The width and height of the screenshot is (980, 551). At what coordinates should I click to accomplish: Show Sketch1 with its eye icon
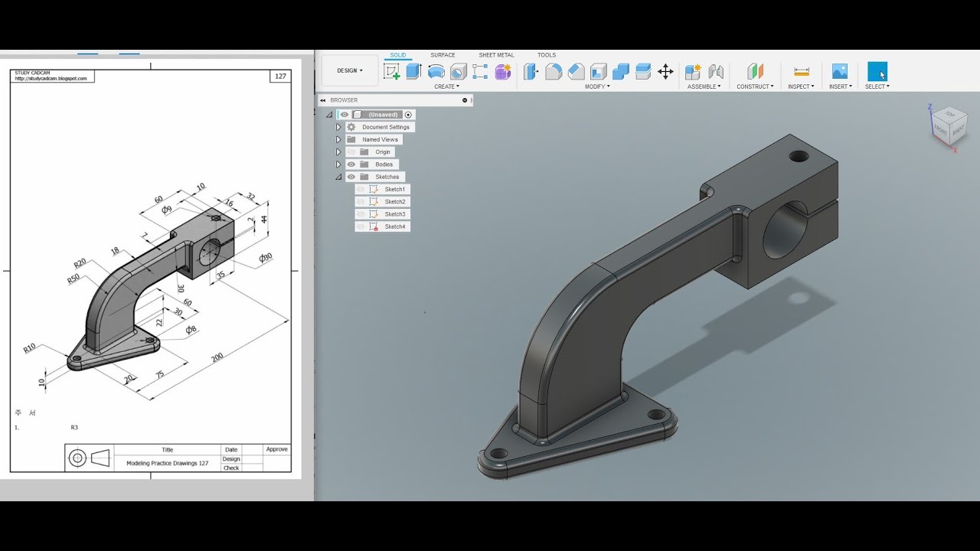pyautogui.click(x=361, y=189)
